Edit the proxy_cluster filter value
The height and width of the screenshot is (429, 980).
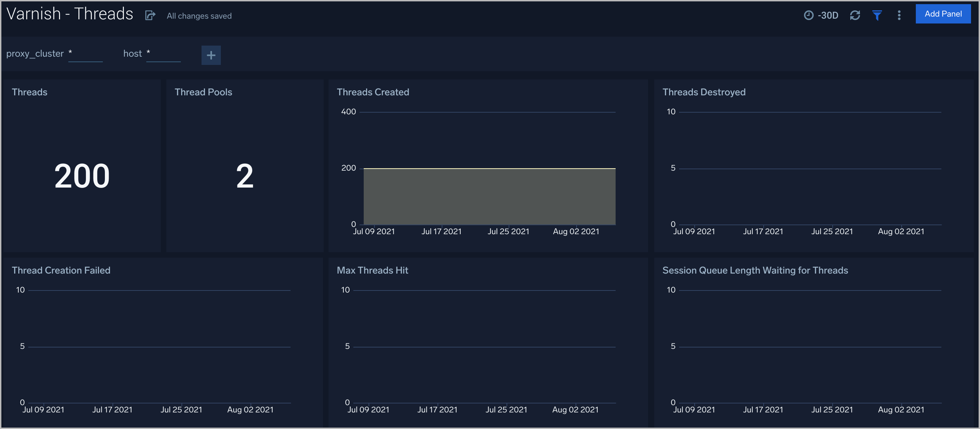85,54
